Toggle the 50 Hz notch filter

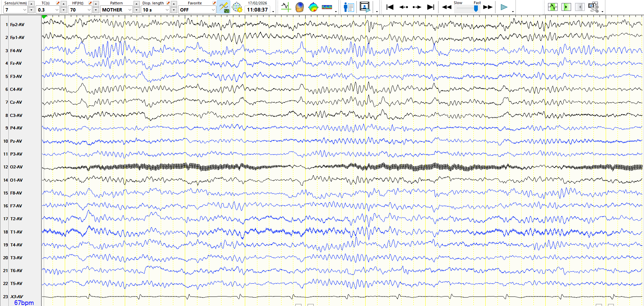(223, 7)
